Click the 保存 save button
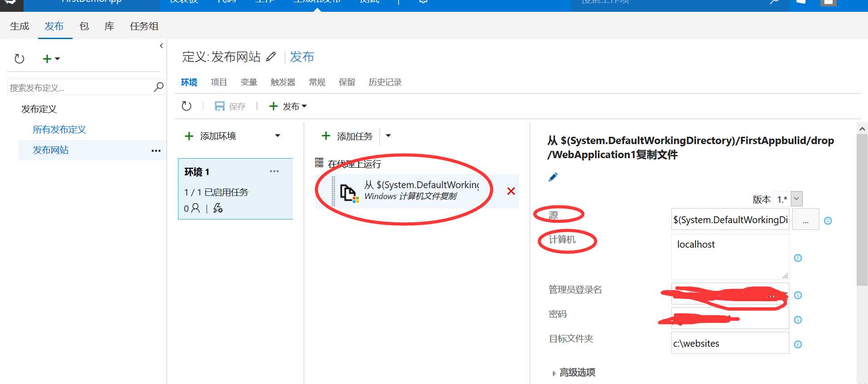Screen dimensions: 868x384 pyautogui.click(x=230, y=106)
